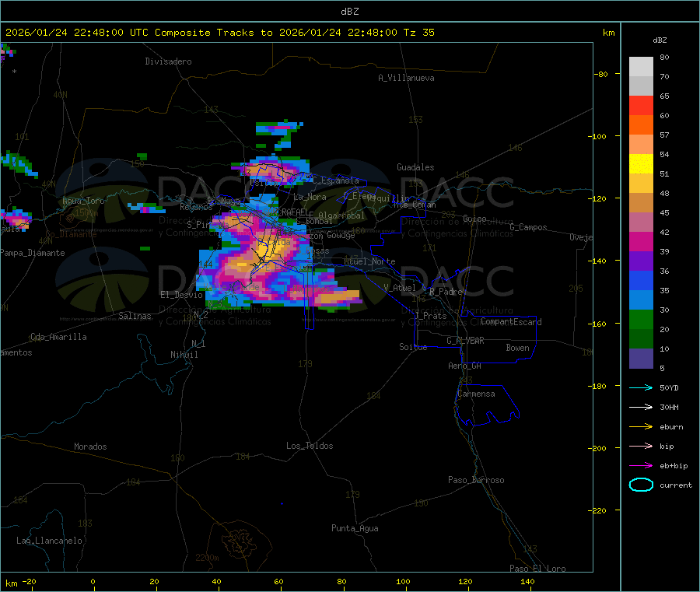Image resolution: width=700 pixels, height=592 pixels.
Task: Pick the light gray 70-80 dBZ color band
Action: click(x=641, y=67)
